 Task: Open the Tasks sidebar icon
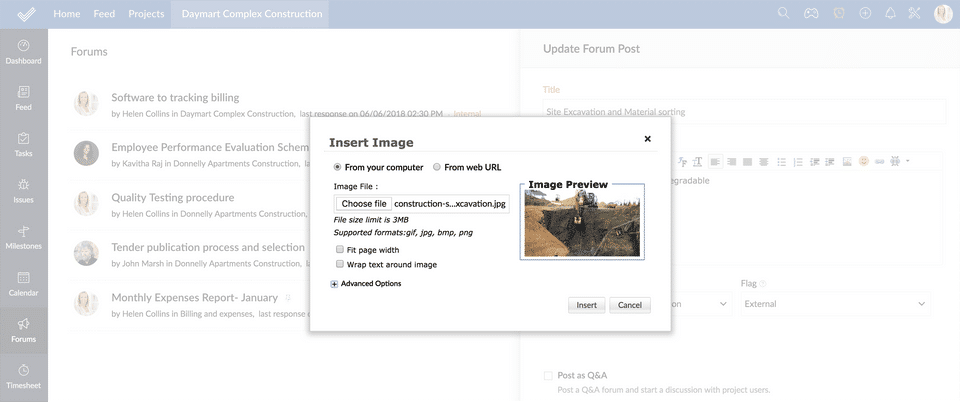23,143
